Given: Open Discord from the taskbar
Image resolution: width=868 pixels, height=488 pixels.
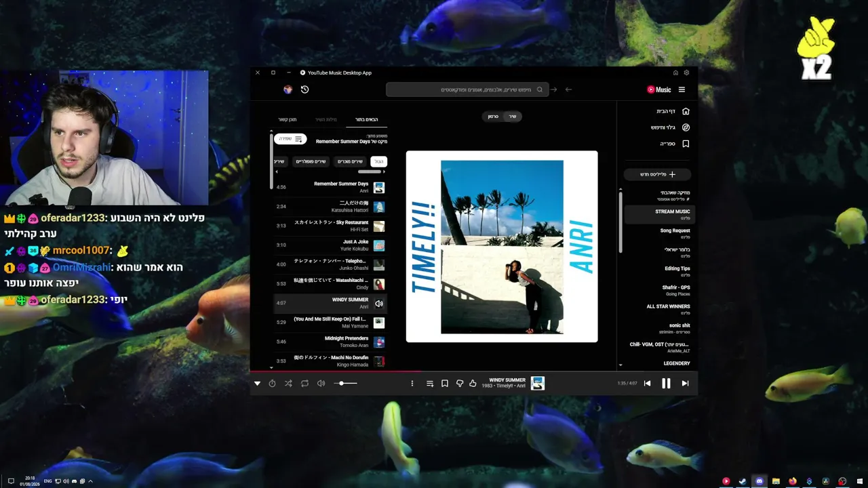Looking at the screenshot, I should coord(759,481).
